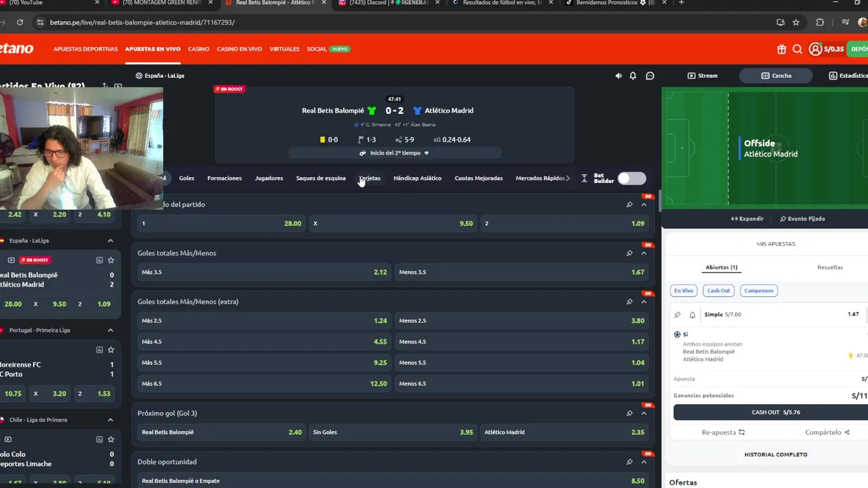Go to Apuestas Deportivas menu
868x488 pixels.
[x=85, y=49]
